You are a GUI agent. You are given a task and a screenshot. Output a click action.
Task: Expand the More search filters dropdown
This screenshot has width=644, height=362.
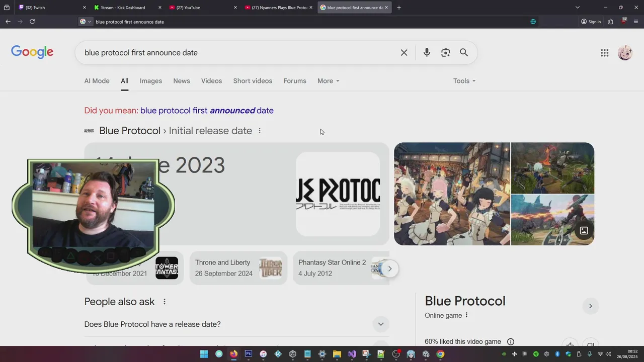click(328, 81)
